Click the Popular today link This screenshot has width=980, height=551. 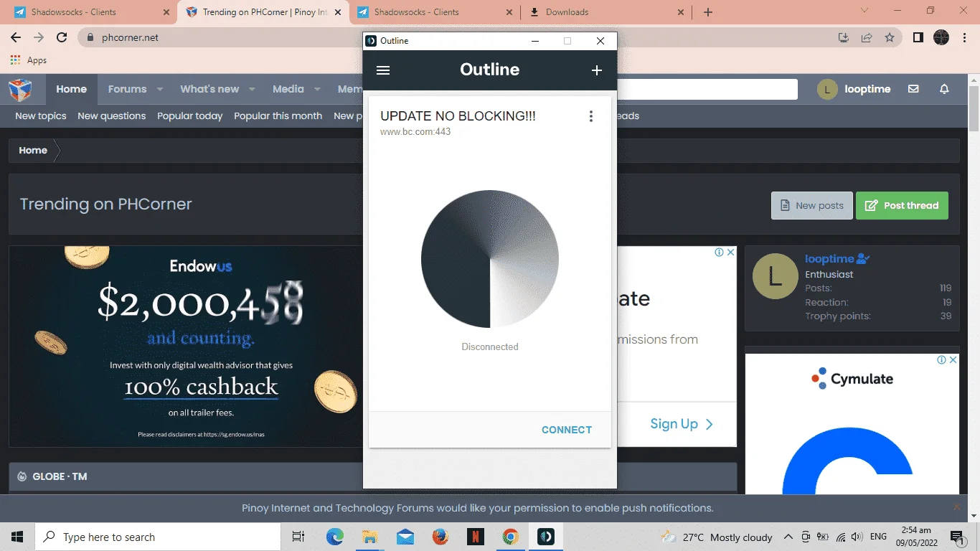coord(190,116)
